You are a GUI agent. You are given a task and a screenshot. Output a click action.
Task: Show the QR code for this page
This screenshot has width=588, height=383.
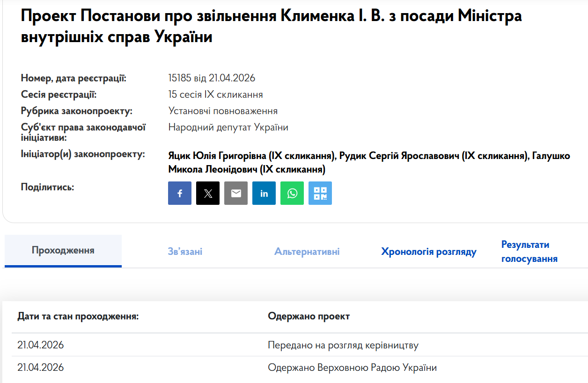click(320, 193)
